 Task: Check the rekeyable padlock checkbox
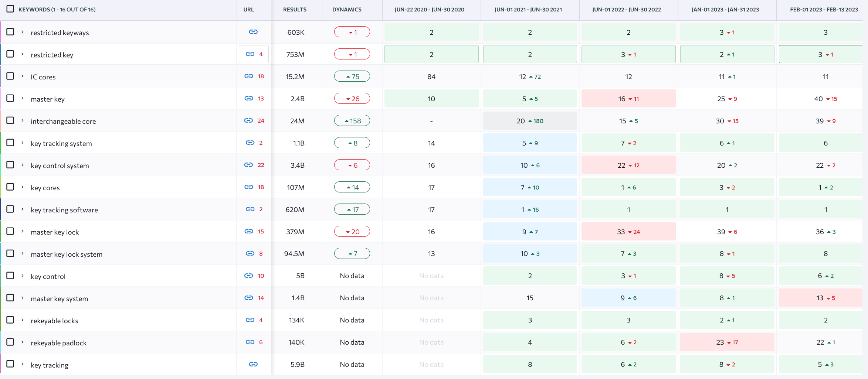click(10, 342)
